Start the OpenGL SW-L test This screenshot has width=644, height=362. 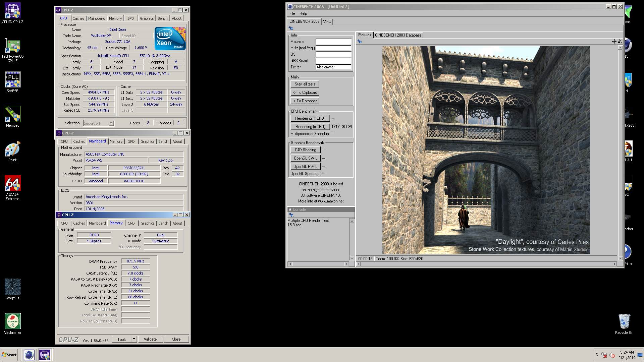306,158
